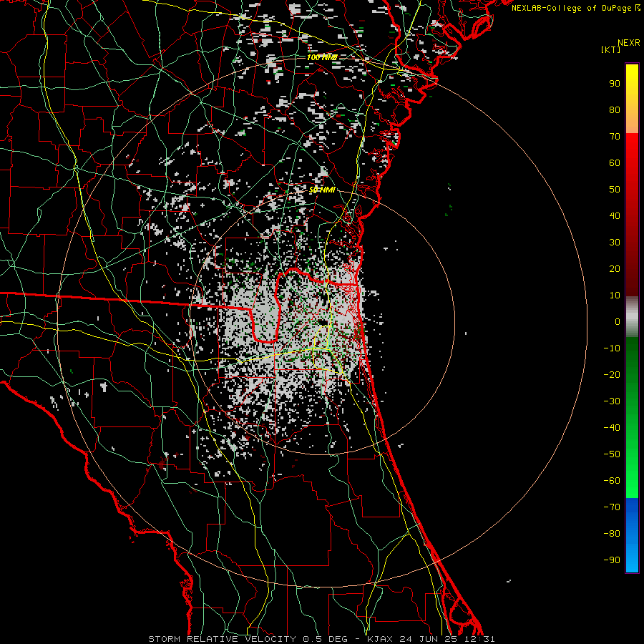Select the yellow-orange band of the color bar
Image resolution: width=644 pixels, height=644 pixels.
coord(632,99)
